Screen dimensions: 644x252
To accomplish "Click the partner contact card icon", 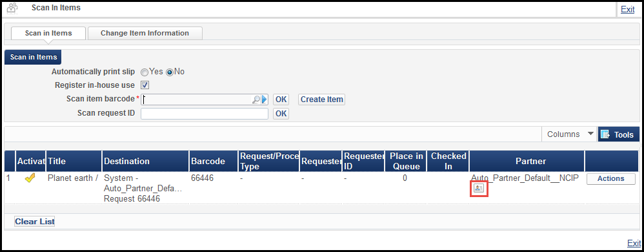I will (x=478, y=188).
